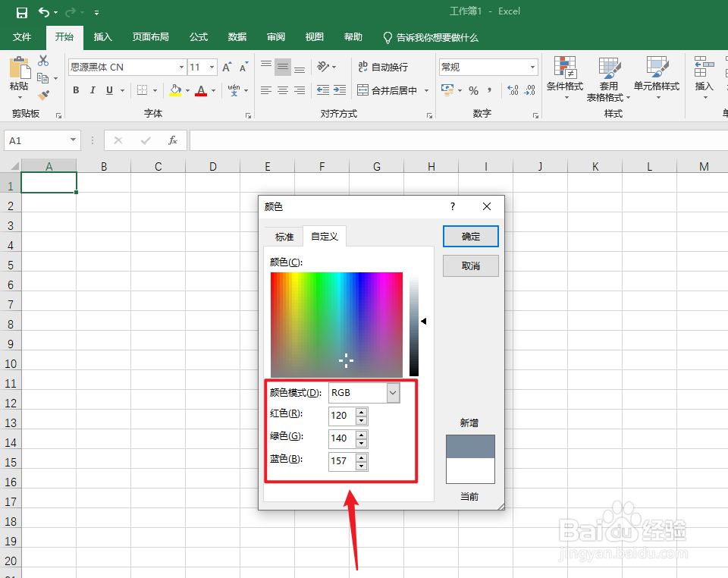Screen dimensions: 728x578
Task: Open the font size dropdown
Action: (x=212, y=68)
